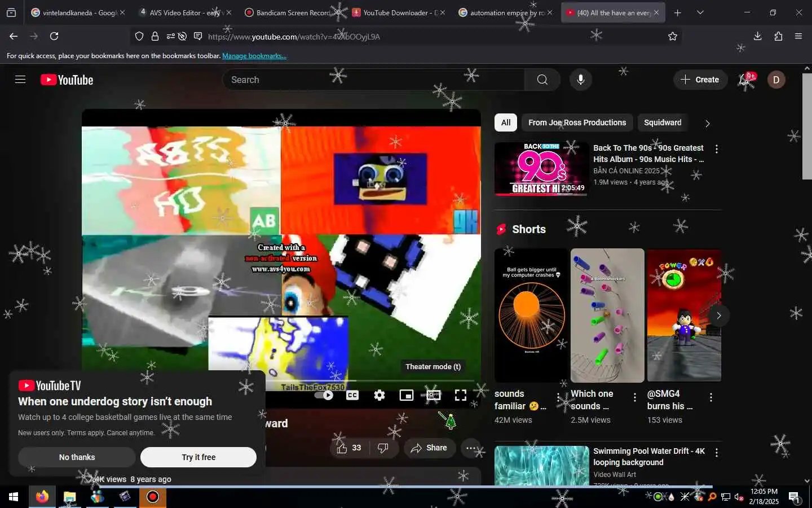This screenshot has width=812, height=508.
Task: Go back to the previous page
Action: pos(14,36)
